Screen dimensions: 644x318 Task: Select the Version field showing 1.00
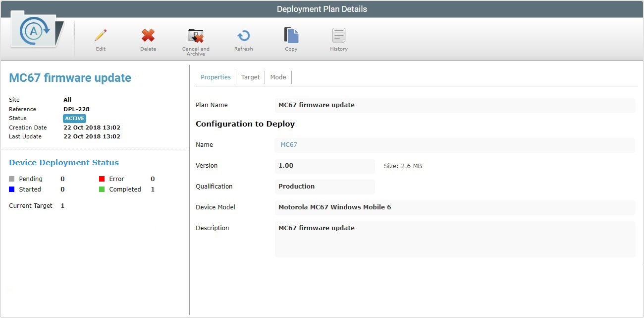coord(324,165)
